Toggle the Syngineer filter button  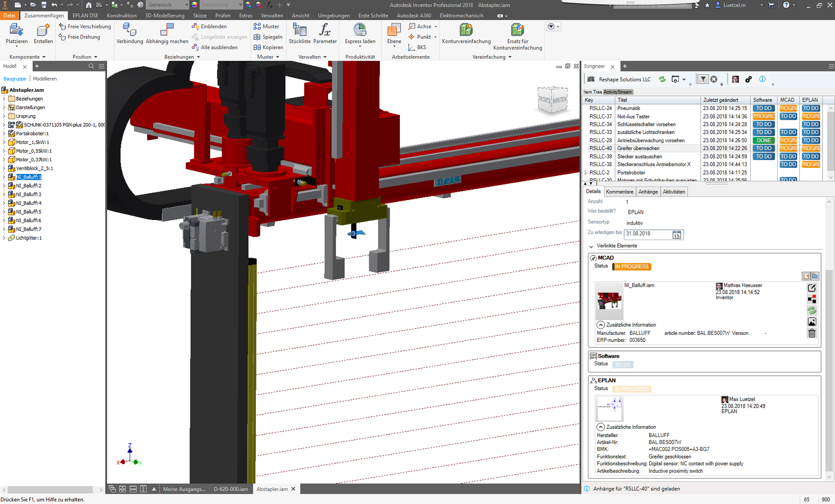tap(702, 80)
